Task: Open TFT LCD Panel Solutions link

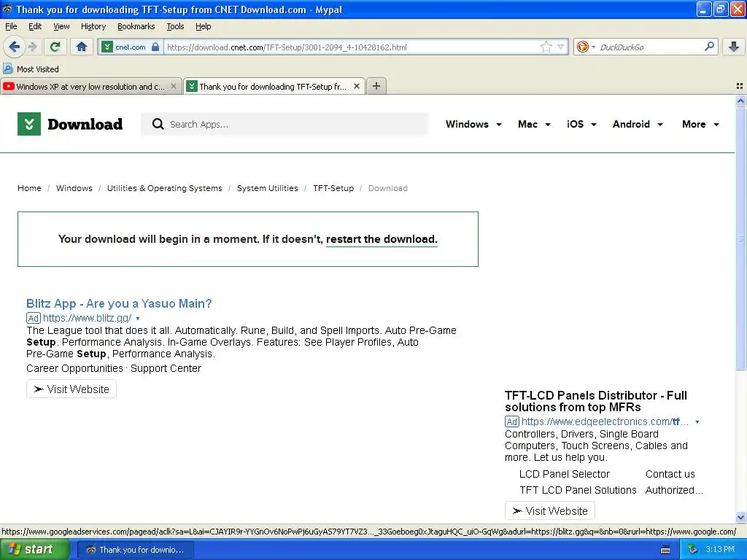Action: (x=578, y=490)
